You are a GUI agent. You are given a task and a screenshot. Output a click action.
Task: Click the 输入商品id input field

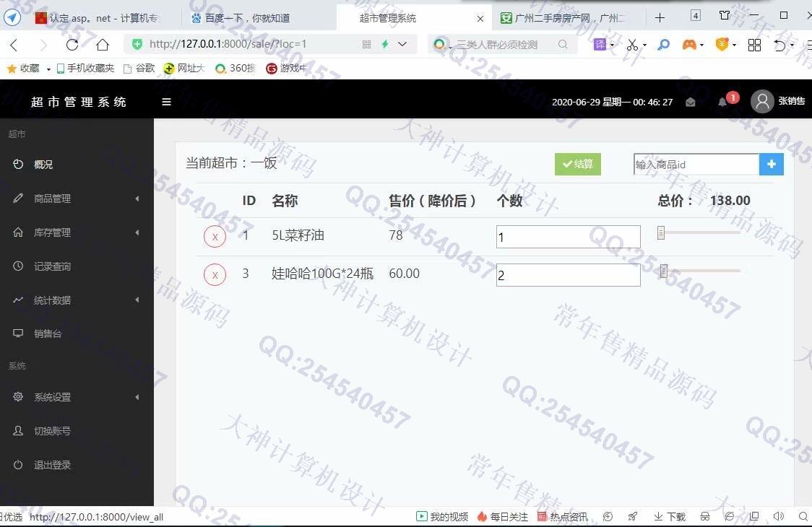point(696,164)
